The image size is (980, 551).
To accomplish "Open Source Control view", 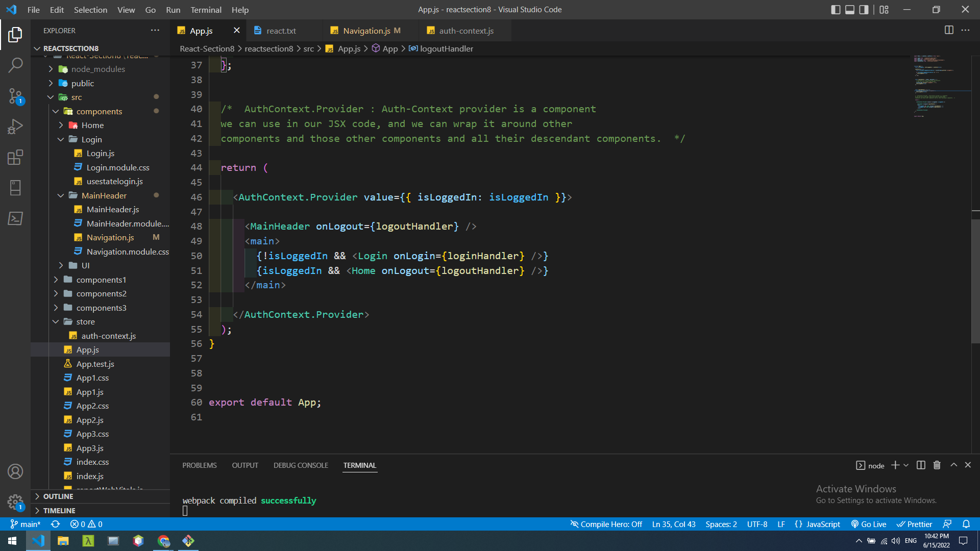I will tap(15, 96).
